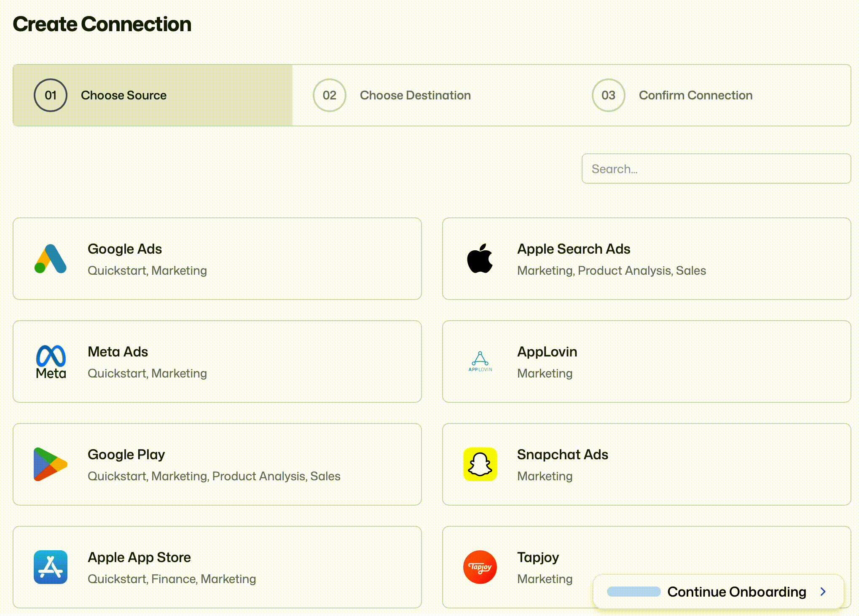Choose the Meta Ads source name
The width and height of the screenshot is (859, 616).
[x=118, y=352]
